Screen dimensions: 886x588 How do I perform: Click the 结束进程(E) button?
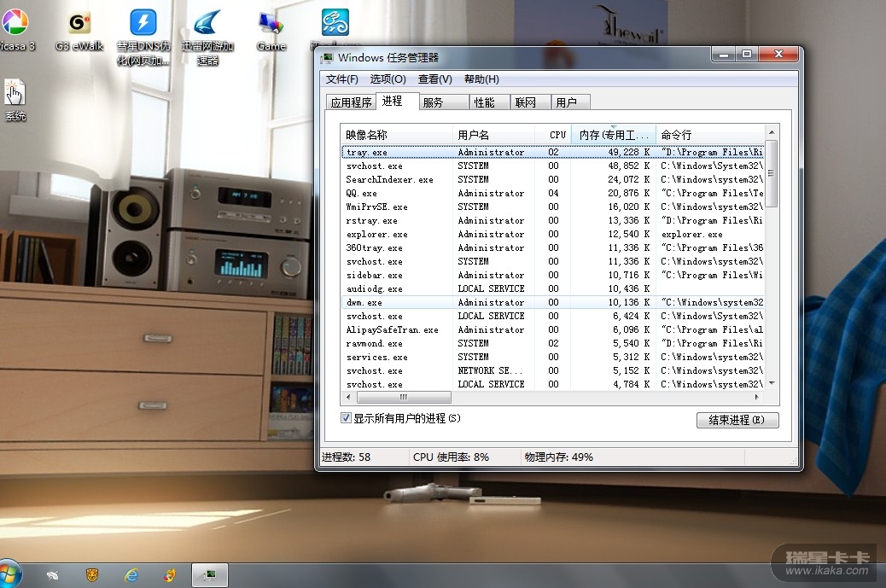737,420
